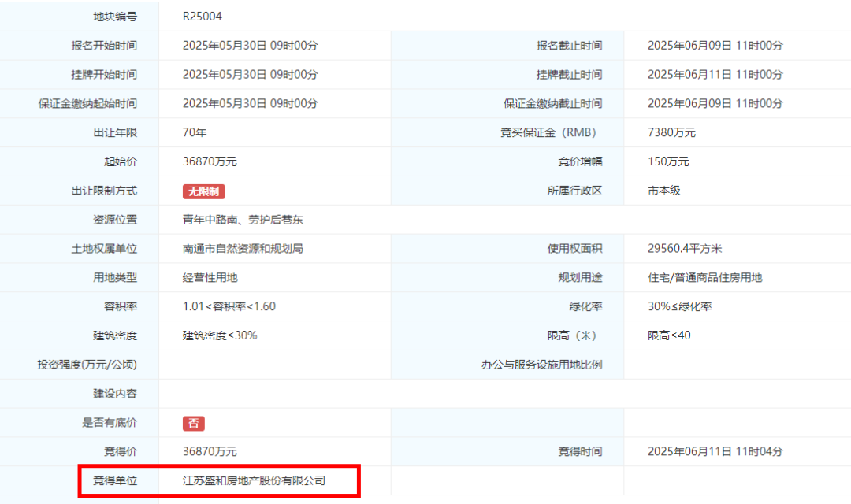Click the 挂牌截止时间 label
Viewport: 851px width, 504px height.
(570, 75)
